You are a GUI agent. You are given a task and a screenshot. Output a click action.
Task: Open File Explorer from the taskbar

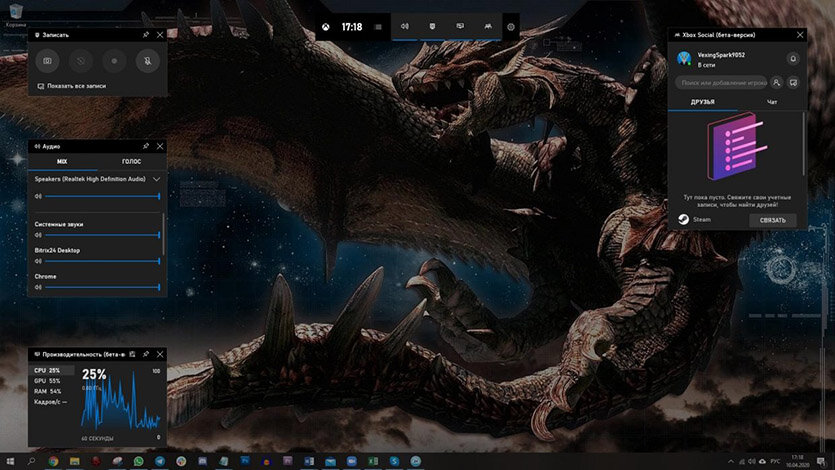(75, 461)
